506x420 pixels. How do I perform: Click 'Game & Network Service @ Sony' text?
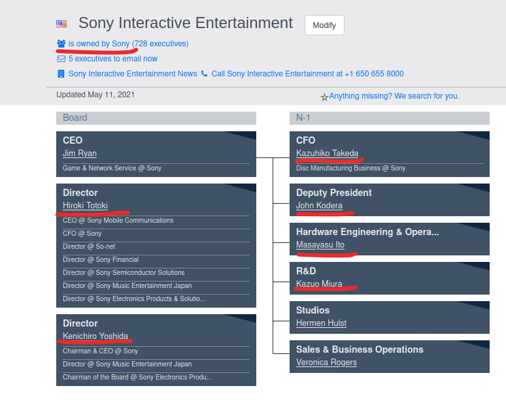pyautogui.click(x=112, y=168)
